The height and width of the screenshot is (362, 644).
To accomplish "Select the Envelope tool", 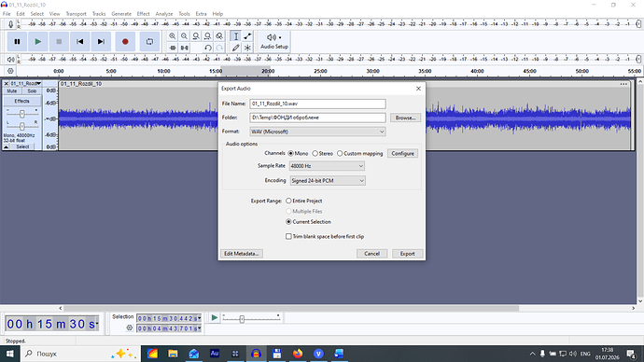I will point(247,36).
